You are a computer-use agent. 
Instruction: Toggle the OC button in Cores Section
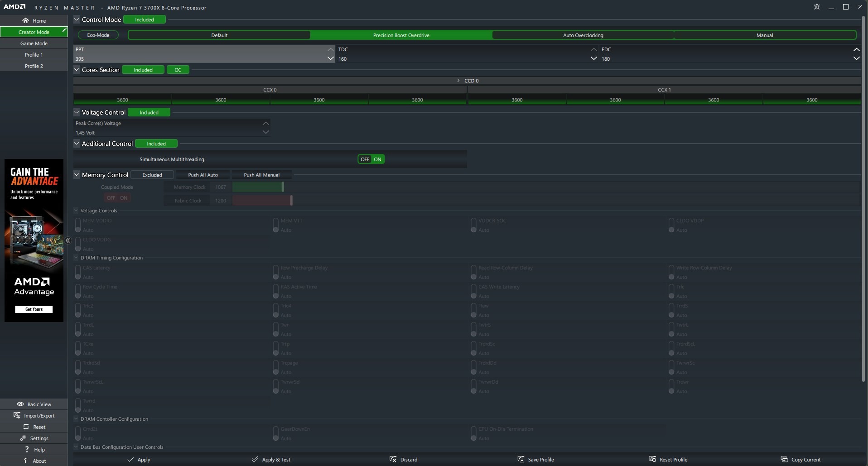(x=178, y=70)
